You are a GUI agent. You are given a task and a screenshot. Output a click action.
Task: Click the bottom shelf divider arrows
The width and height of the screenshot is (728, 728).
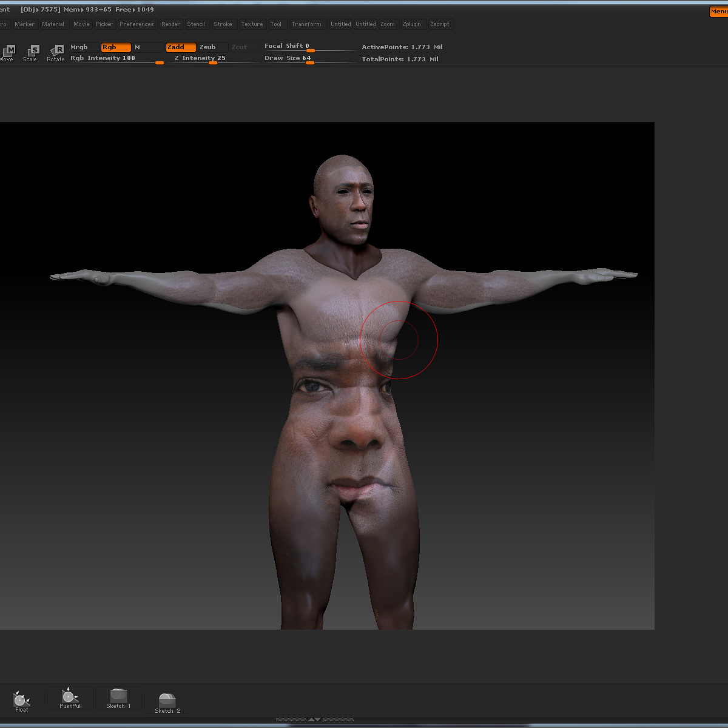pyautogui.click(x=314, y=720)
